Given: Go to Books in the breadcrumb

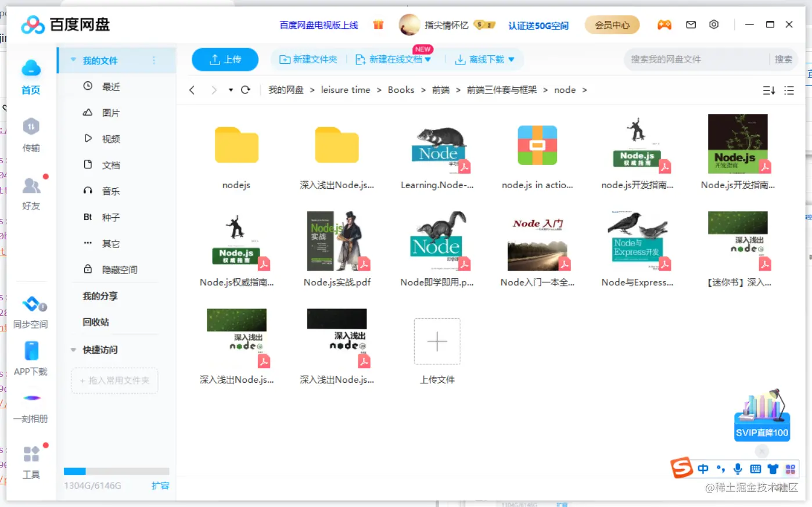Looking at the screenshot, I should (401, 90).
